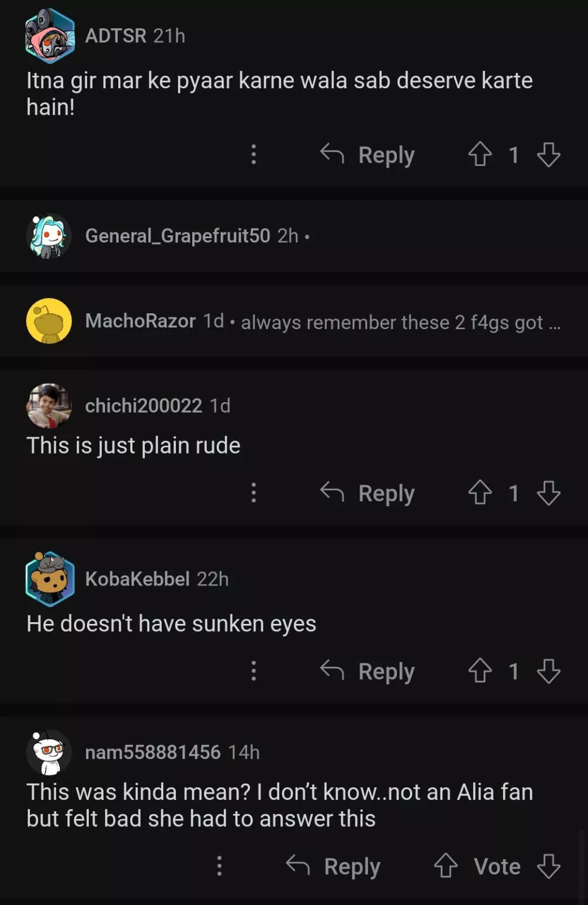
Task: Downvote nam558881456's comment
Action: click(x=548, y=865)
